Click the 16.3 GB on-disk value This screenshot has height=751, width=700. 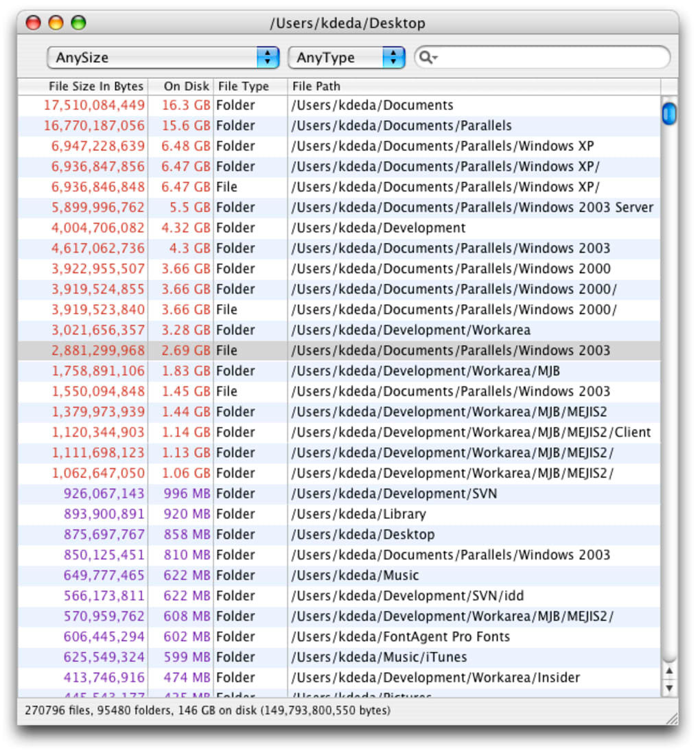[x=186, y=105]
